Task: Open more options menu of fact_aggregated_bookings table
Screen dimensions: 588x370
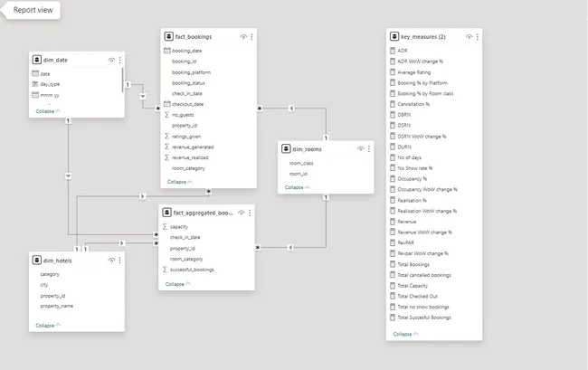Action: pos(250,213)
